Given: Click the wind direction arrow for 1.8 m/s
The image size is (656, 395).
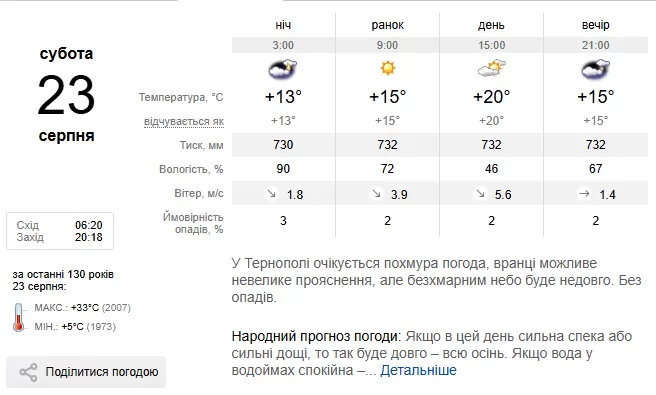Looking at the screenshot, I should [272, 194].
